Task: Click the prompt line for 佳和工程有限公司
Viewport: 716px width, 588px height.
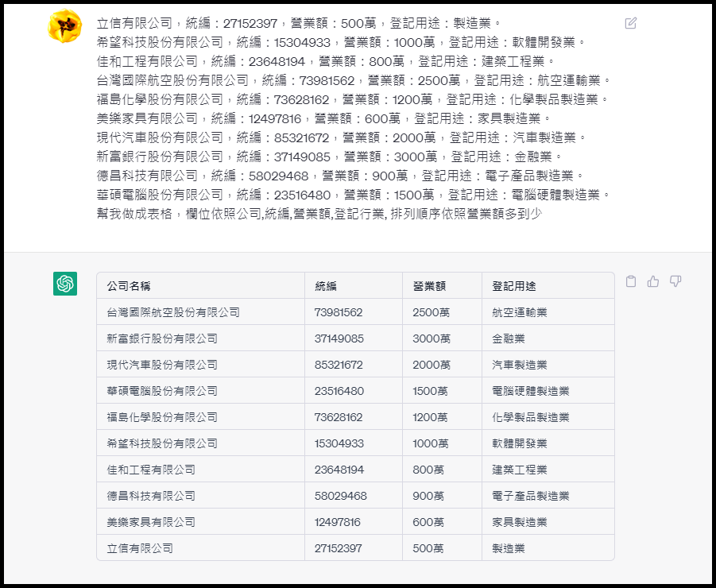Action: (326, 61)
